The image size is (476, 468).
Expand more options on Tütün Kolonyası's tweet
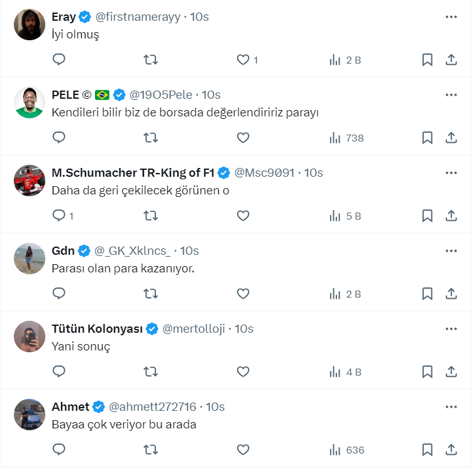[x=451, y=329]
